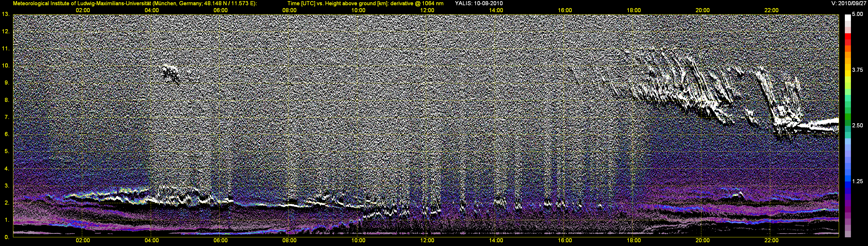Pick the yellow band of the colorbar
Image resolution: width=868 pixels, height=246 pixels.
(x=847, y=74)
